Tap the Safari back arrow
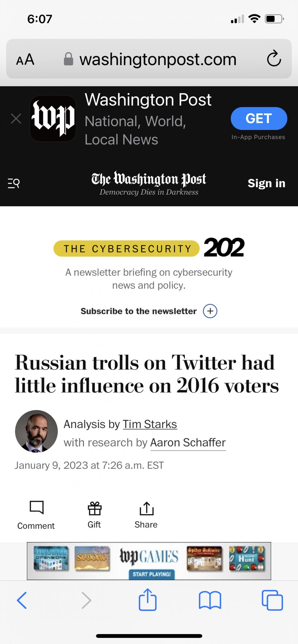This screenshot has width=298, height=644. (22, 600)
